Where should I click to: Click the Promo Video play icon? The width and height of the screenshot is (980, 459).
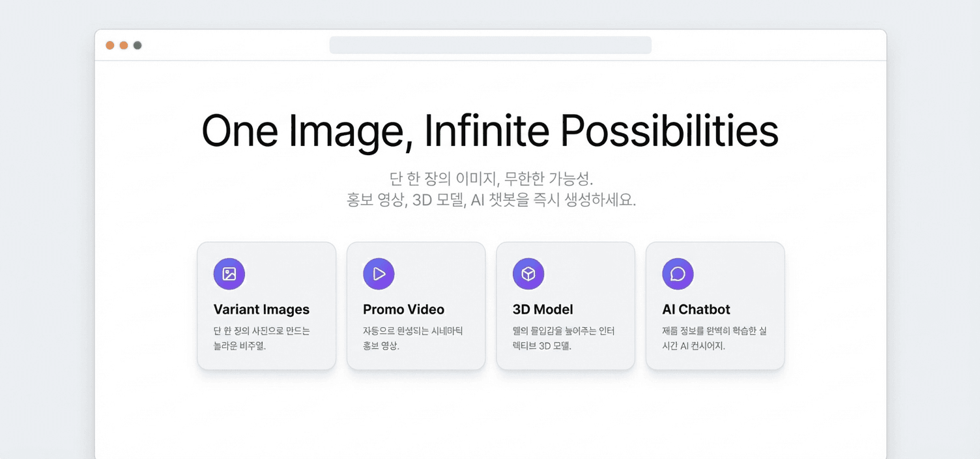pyautogui.click(x=379, y=274)
